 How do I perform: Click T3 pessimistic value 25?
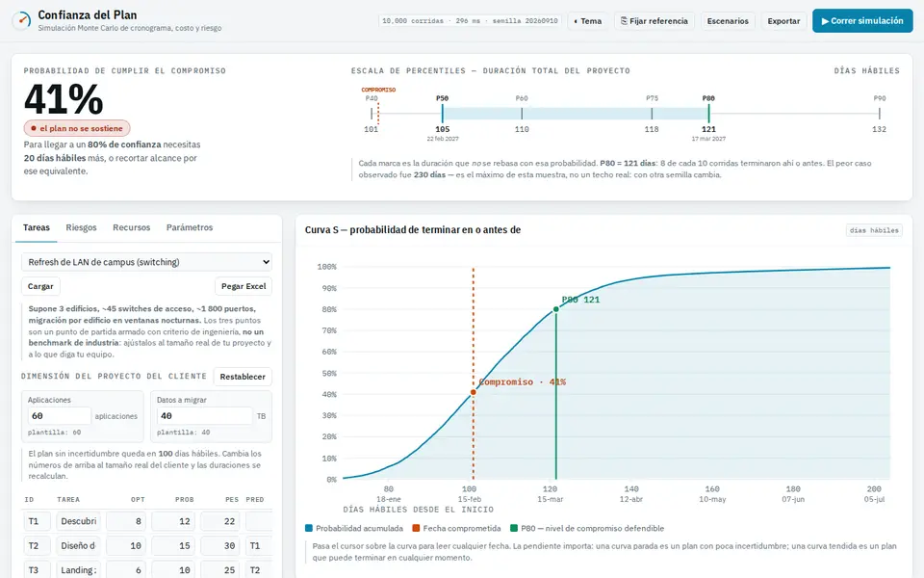tap(220, 569)
